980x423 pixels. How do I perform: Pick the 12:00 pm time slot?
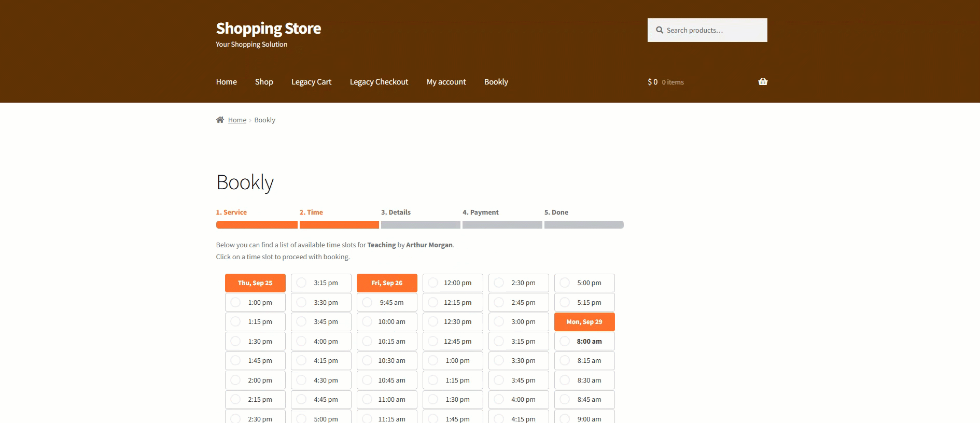click(x=453, y=283)
